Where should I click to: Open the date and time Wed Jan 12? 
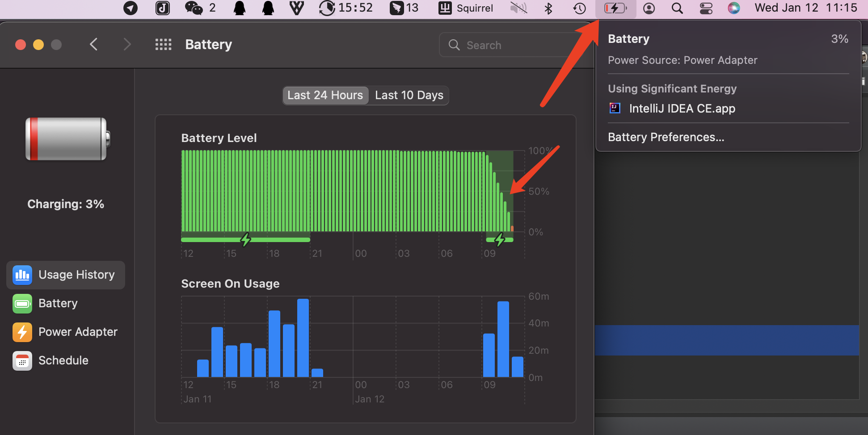[x=806, y=8]
